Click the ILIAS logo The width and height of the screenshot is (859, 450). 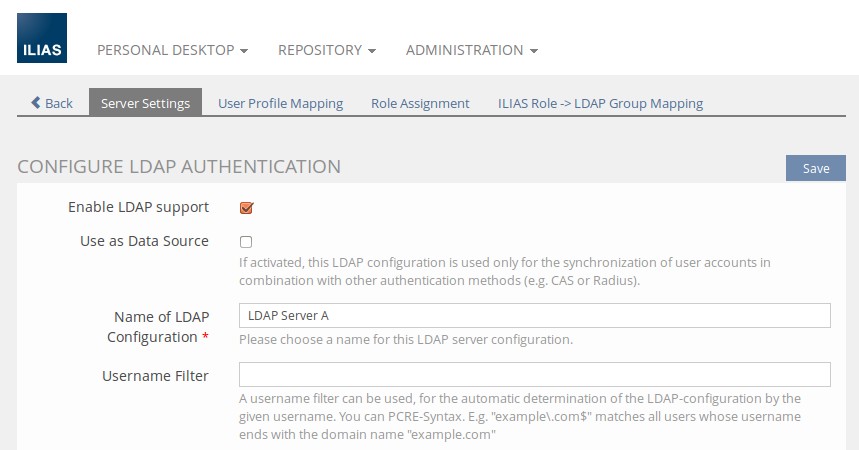pyautogui.click(x=42, y=38)
